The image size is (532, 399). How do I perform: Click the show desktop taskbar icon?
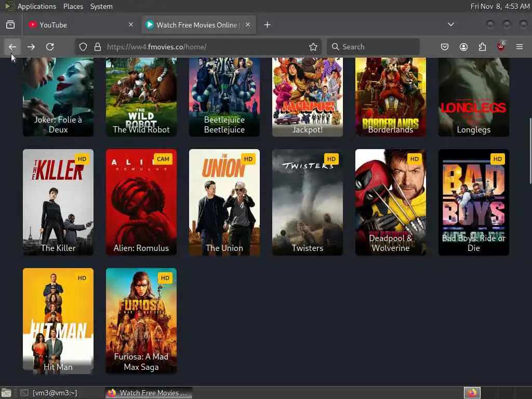pos(6,393)
